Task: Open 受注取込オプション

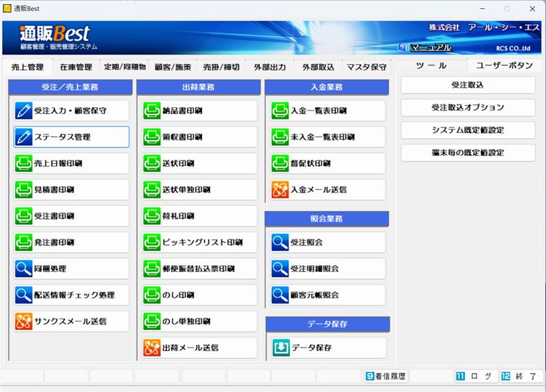Action: click(x=468, y=108)
